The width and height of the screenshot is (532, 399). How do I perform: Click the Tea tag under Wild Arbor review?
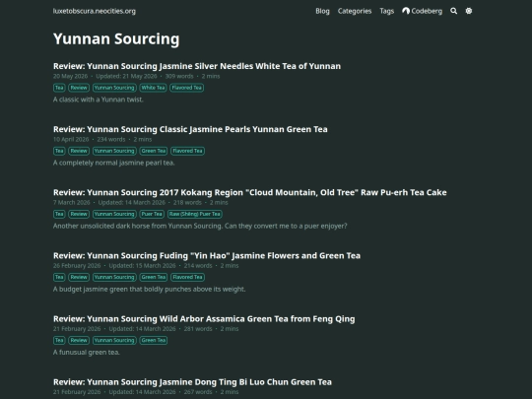pos(59,340)
